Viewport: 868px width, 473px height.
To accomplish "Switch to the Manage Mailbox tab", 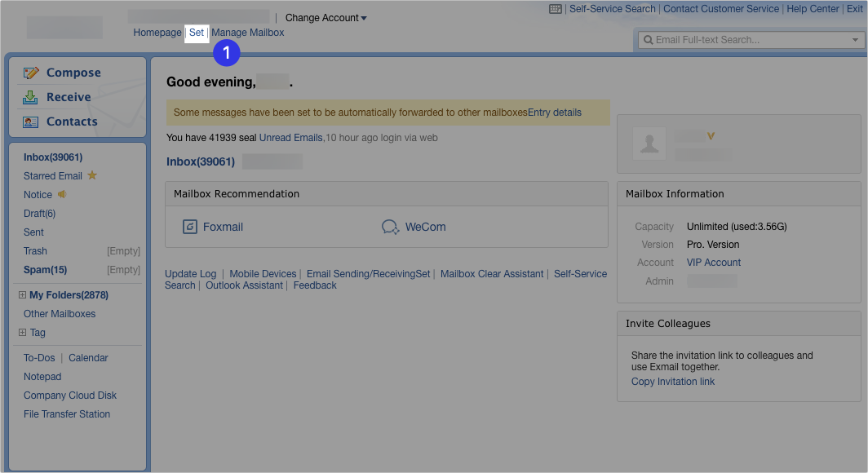I will 247,32.
